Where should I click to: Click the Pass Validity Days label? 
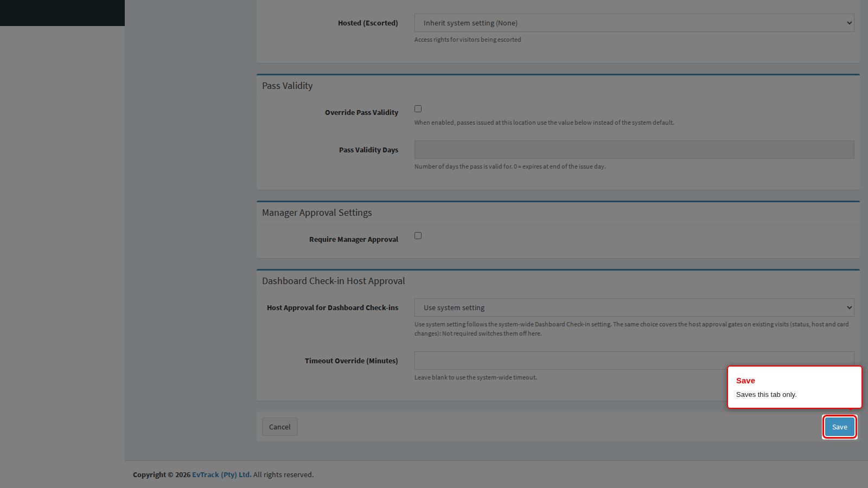(x=369, y=150)
